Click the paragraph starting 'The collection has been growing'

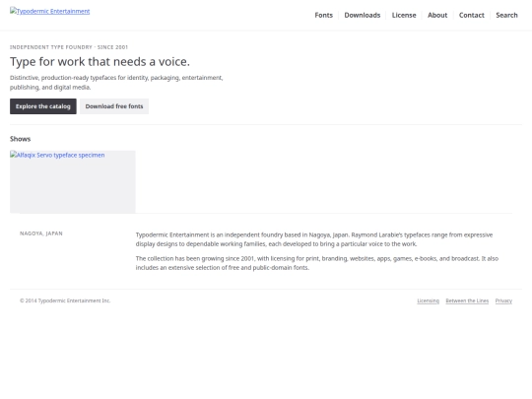click(x=317, y=263)
